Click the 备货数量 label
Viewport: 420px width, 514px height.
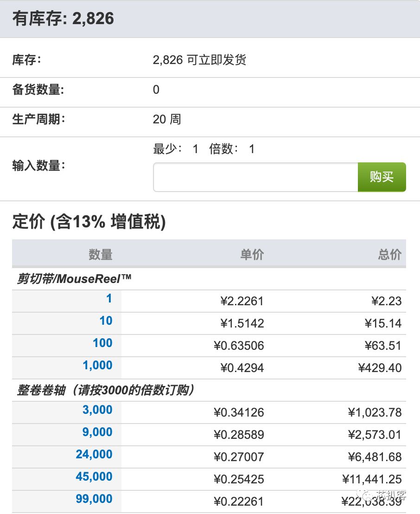[38, 90]
